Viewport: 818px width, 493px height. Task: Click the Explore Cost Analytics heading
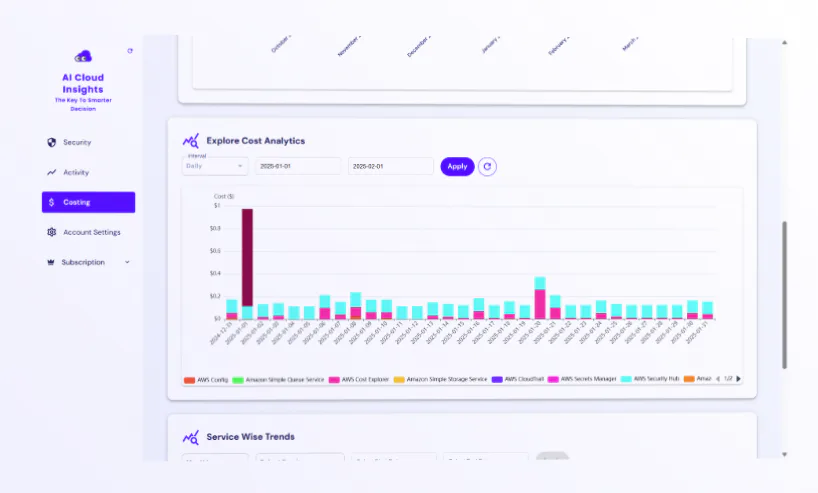256,141
